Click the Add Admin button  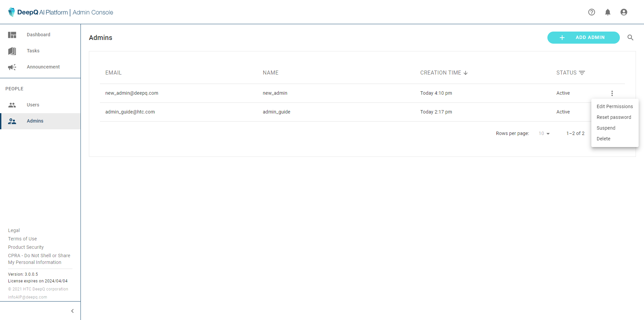[583, 38]
